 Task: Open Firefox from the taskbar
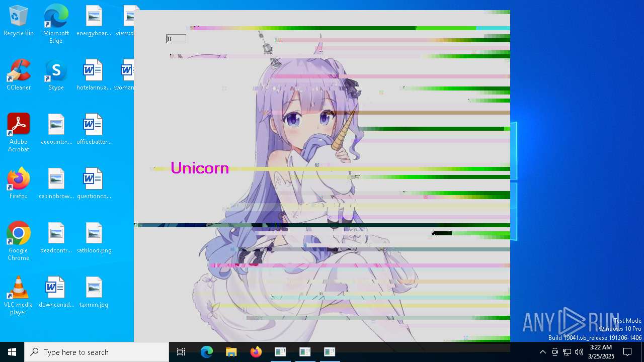[x=256, y=352]
